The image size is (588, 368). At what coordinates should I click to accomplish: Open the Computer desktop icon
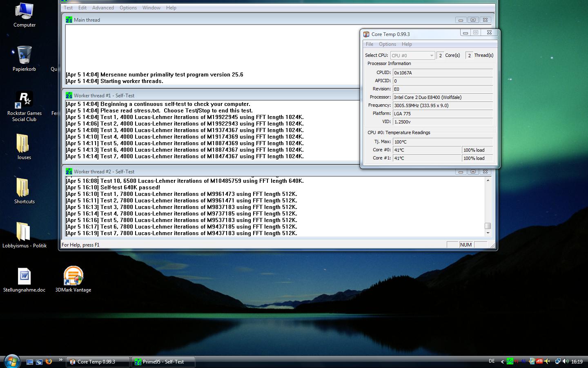pyautogui.click(x=24, y=15)
